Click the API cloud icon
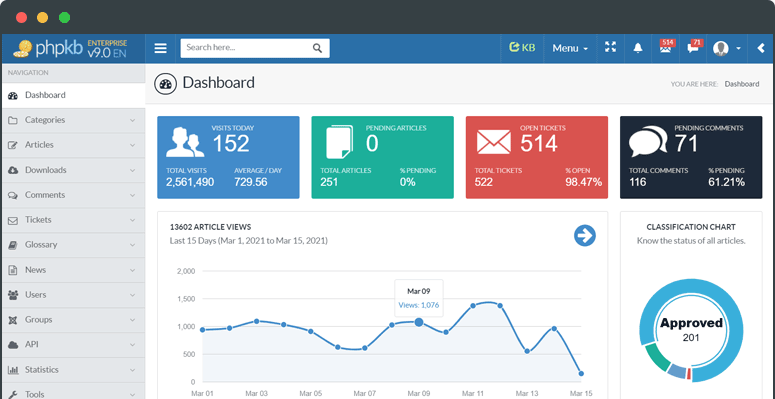The width and height of the screenshot is (775, 399). click(x=13, y=345)
